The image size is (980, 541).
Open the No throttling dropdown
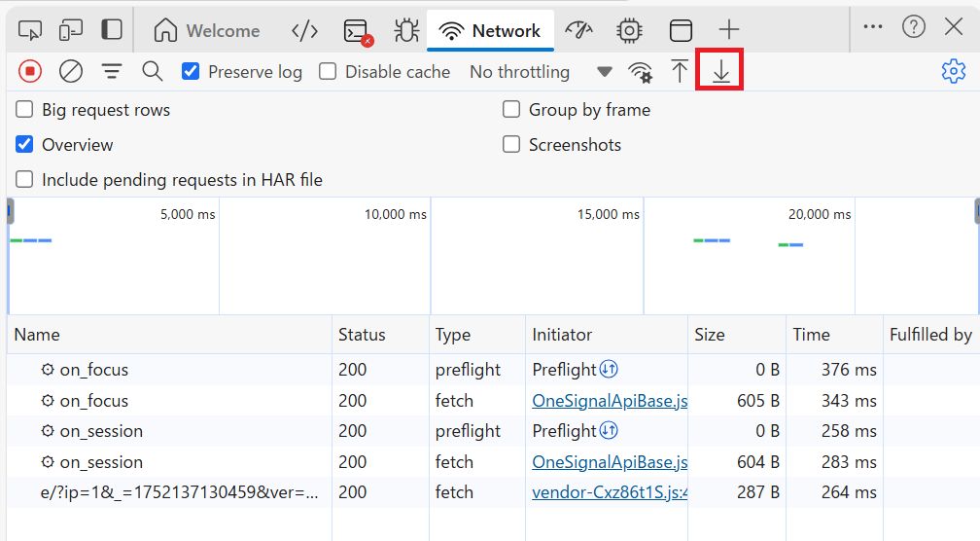click(x=519, y=72)
